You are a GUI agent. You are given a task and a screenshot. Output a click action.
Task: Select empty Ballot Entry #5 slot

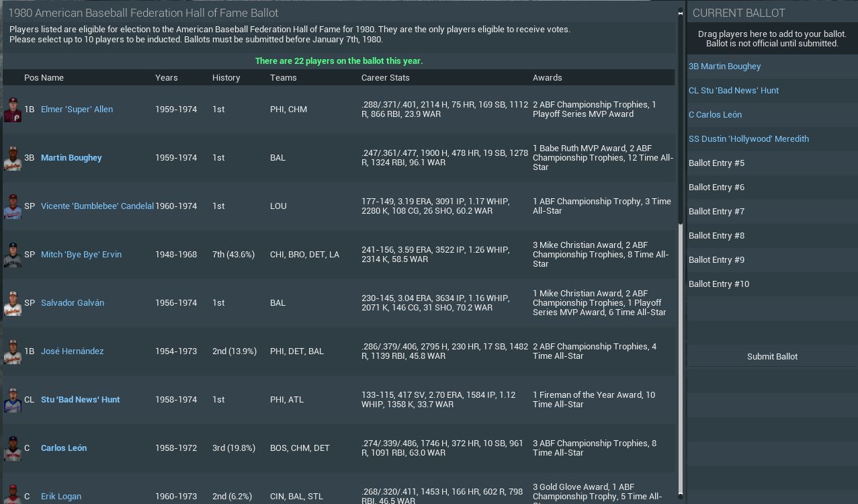716,163
